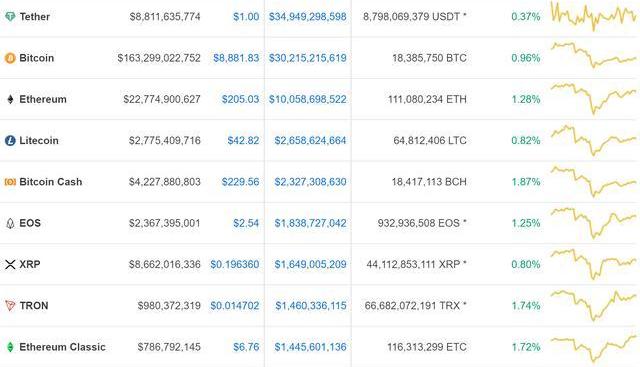Open the Bitcoin Cash name link
Image resolution: width=640 pixels, height=367 pixels.
[51, 182]
